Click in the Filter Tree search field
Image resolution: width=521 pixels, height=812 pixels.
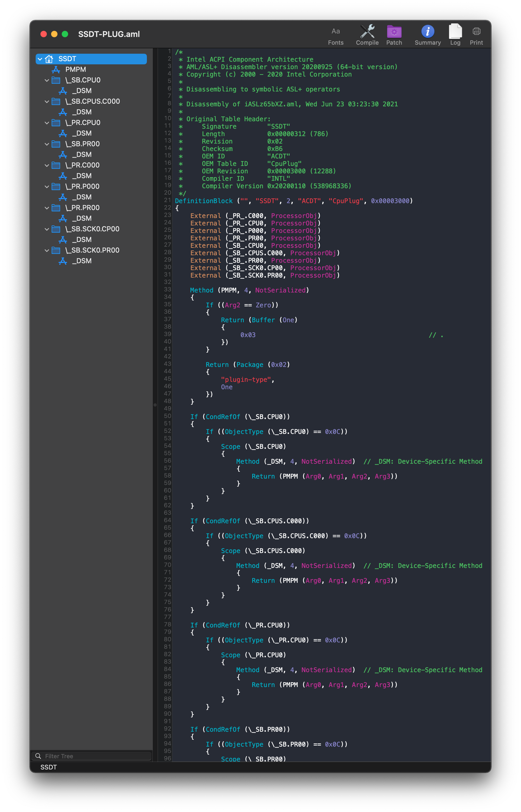95,756
